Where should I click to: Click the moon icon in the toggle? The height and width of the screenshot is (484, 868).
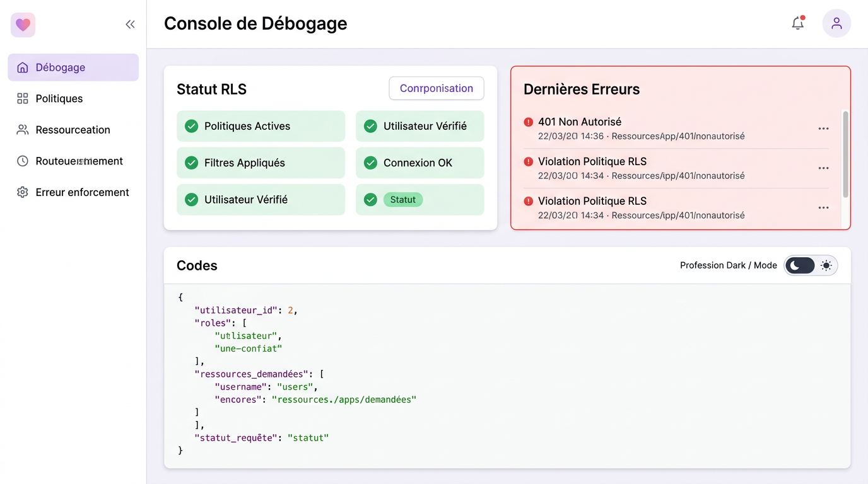click(795, 265)
